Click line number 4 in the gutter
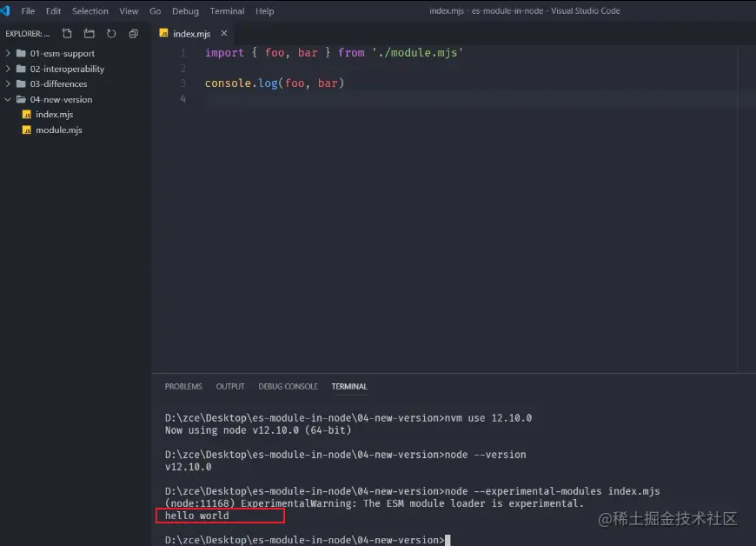The image size is (756, 546). coord(182,99)
